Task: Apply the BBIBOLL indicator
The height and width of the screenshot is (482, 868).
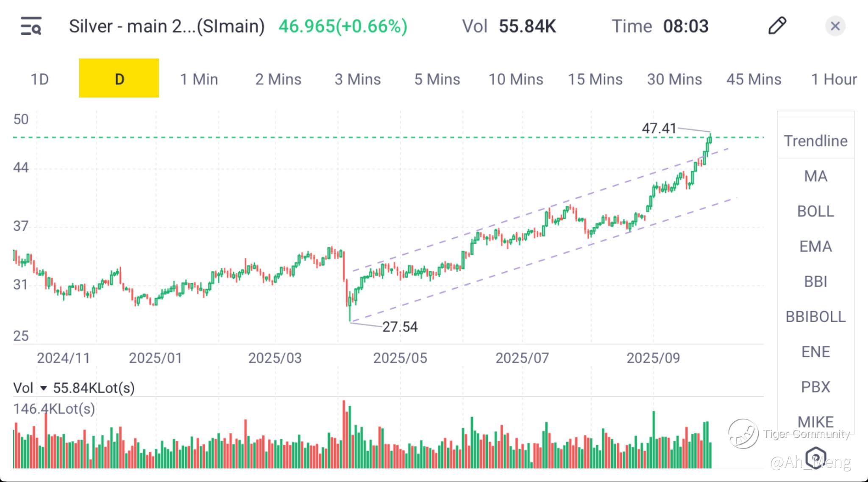Action: point(815,317)
